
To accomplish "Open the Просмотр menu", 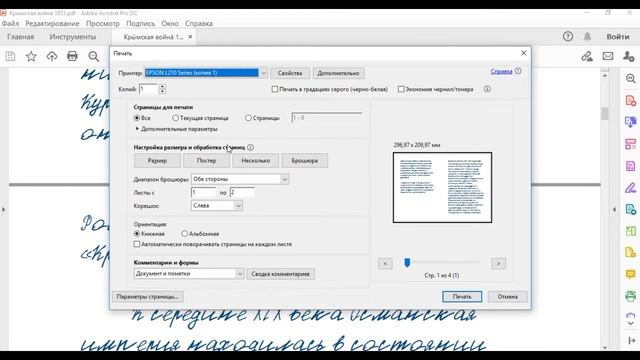I will pos(103,24).
